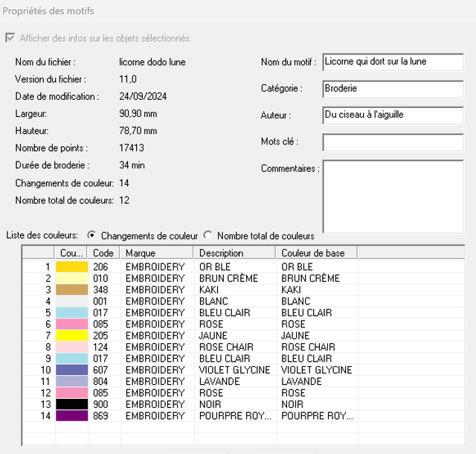Screen dimensions: 476x454
Task: Select code '348' in row 3
Action: 100,290
